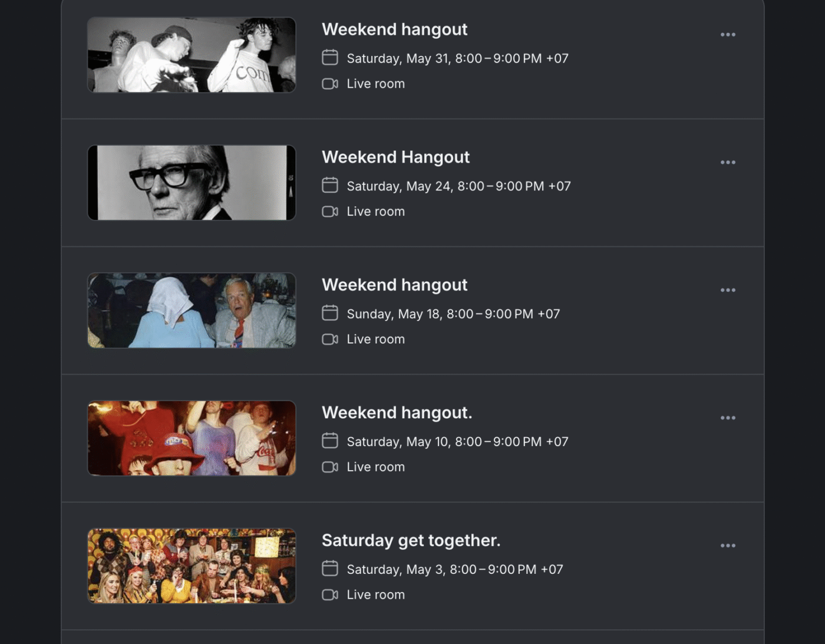825x644 pixels.
Task: Click calendar icon beside Sunday, May 18 date
Action: coord(330,313)
